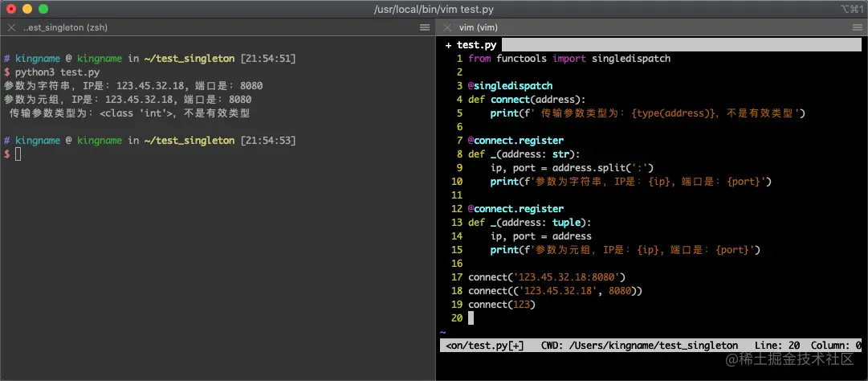Close the zsh pane with its X icon
868x381 pixels.
(11, 27)
